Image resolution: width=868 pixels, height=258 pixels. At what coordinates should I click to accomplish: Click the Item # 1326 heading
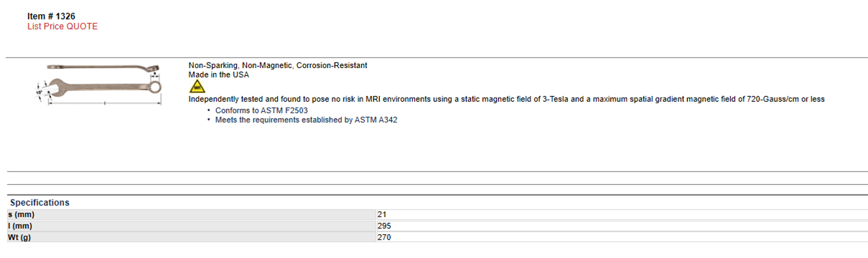pyautogui.click(x=51, y=16)
